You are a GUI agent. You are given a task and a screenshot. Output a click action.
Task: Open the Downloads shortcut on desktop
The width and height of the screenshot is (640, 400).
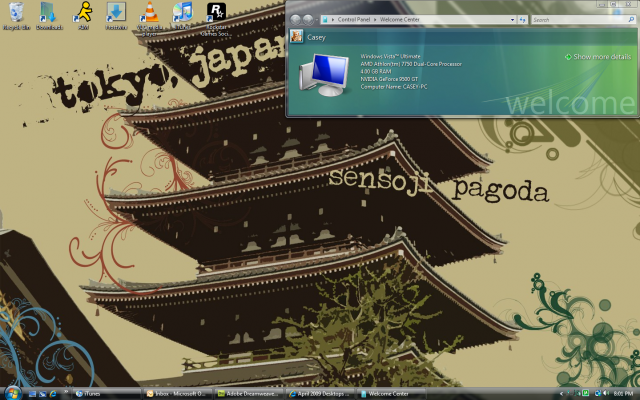click(49, 16)
